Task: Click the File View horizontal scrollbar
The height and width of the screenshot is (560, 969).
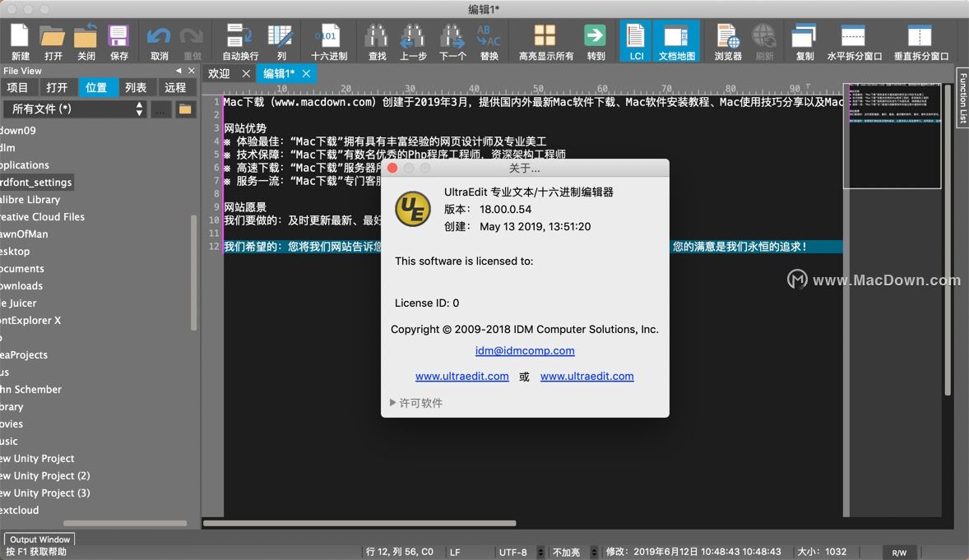Action: (x=125, y=523)
